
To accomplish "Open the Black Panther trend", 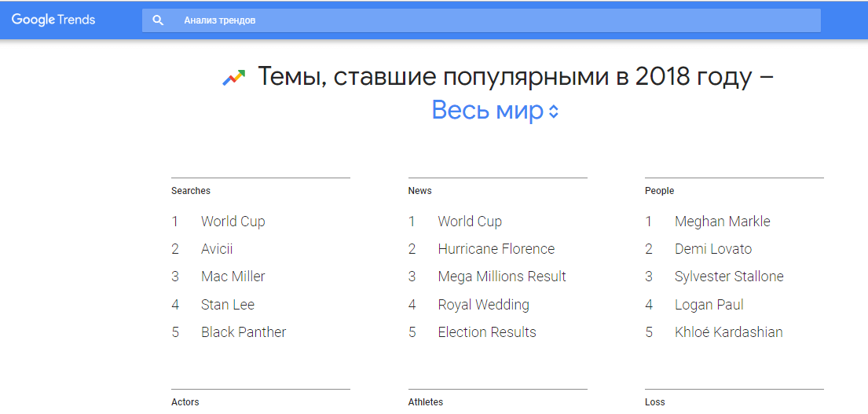I will [244, 332].
